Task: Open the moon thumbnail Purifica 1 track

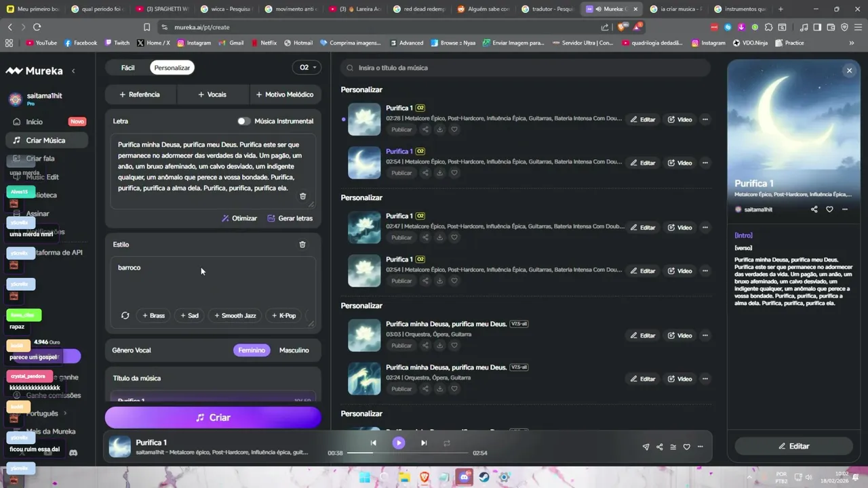Action: (x=364, y=163)
